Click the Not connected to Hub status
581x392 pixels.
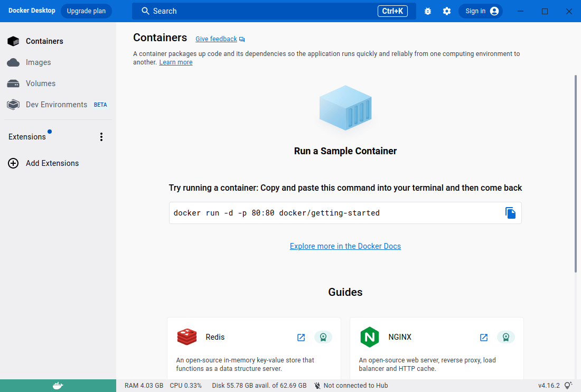point(355,385)
